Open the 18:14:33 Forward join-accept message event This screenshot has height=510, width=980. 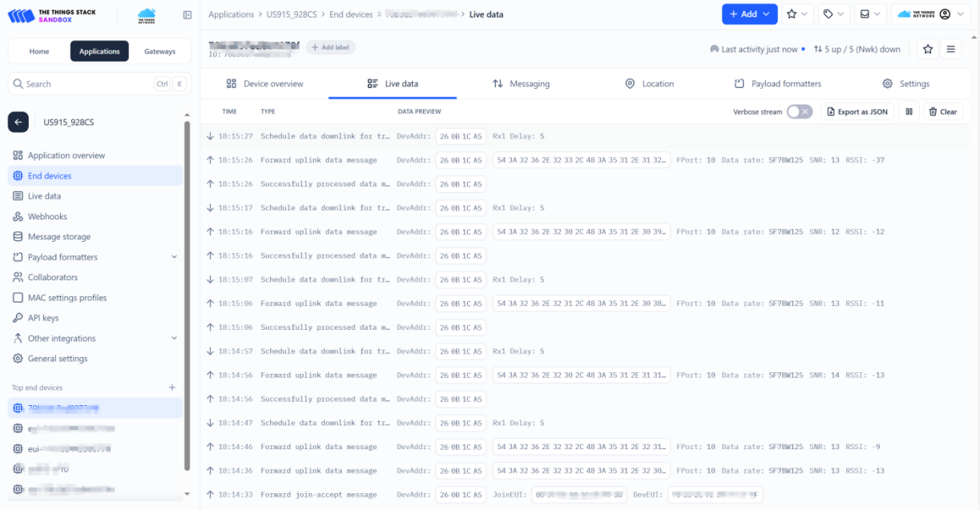pos(585,495)
